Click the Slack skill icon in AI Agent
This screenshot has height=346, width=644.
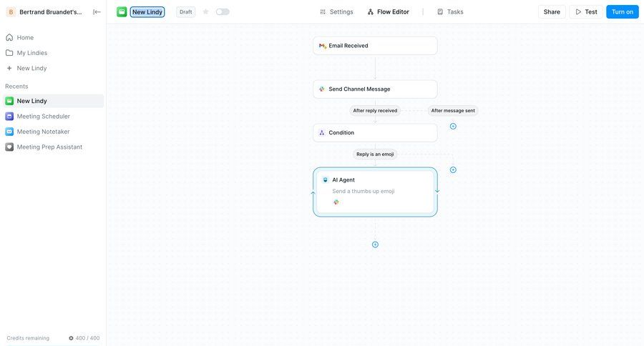[336, 202]
